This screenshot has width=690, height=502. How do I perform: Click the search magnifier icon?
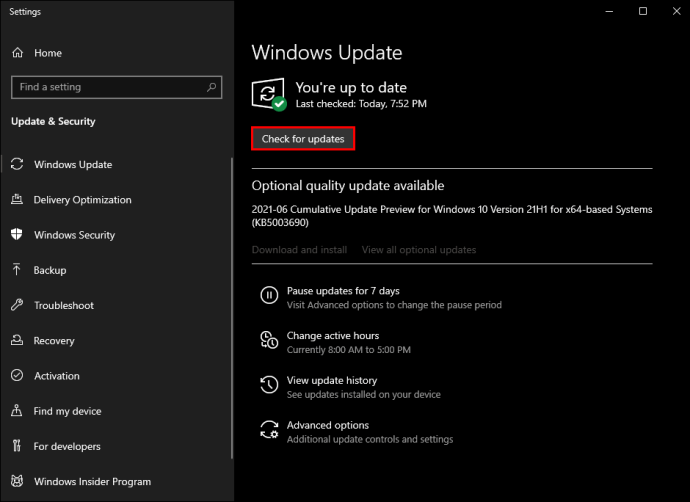pos(211,87)
